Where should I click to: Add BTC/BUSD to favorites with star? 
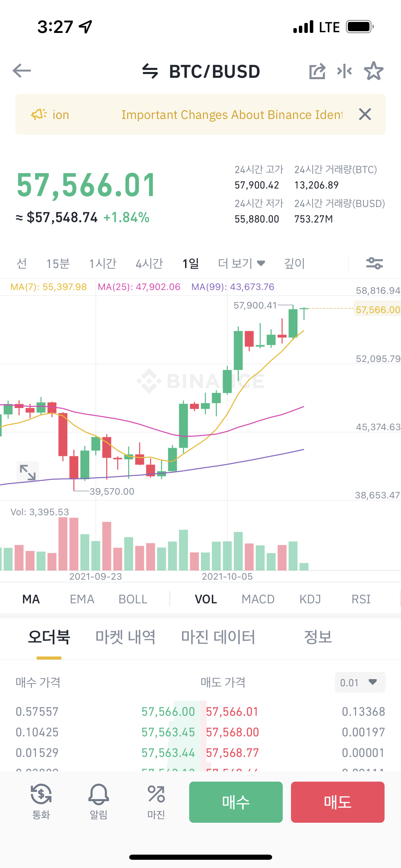(374, 71)
